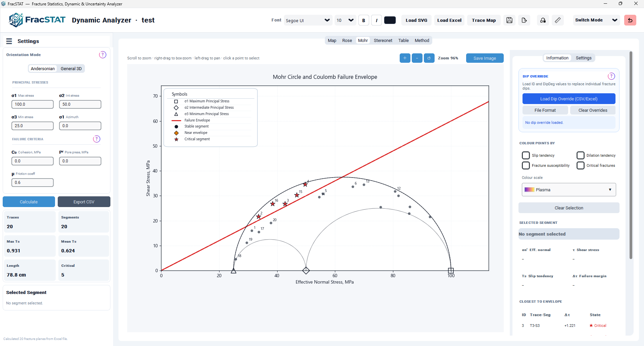Open the hamburger menu next to Settings
Image resolution: width=644 pixels, height=346 pixels.
point(9,41)
